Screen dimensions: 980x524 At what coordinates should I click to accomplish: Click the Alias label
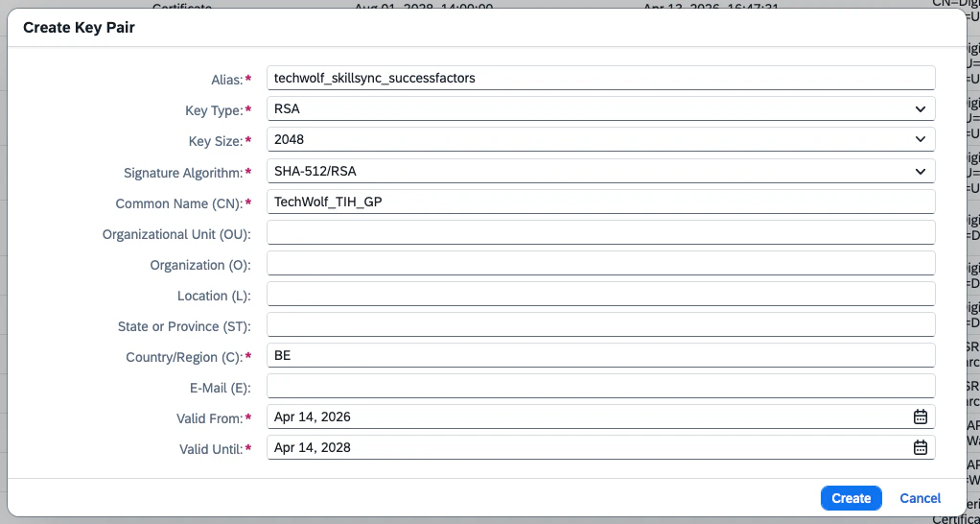click(x=227, y=80)
